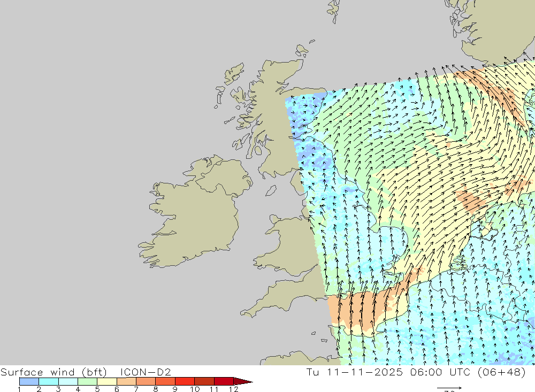Click the dark red legend arrow tip
This screenshot has width=535, height=392.
pos(243,381)
